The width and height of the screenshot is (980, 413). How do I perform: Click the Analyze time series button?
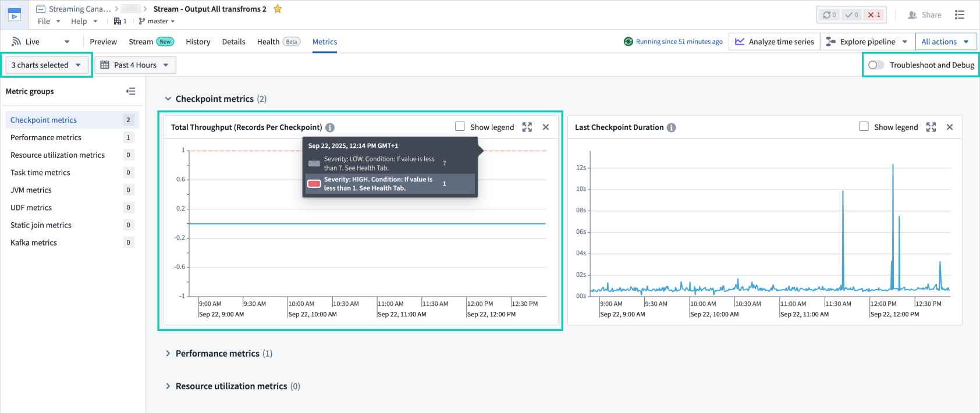(x=775, y=42)
